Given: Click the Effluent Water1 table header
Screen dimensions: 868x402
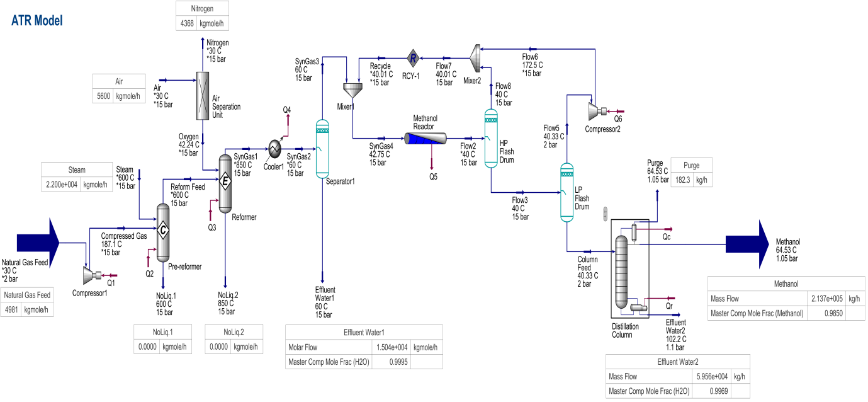Looking at the screenshot, I should (x=364, y=333).
